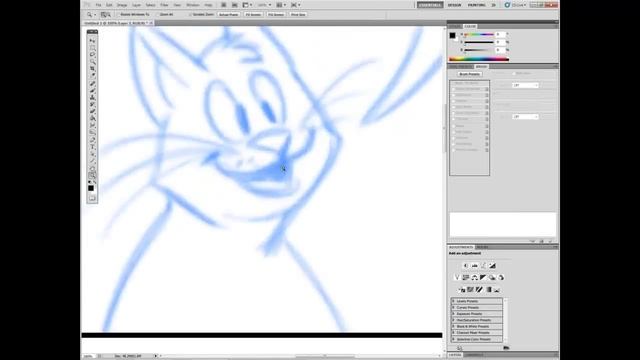The image size is (640, 360).
Task: Add a Black & White adjustment
Action: (x=483, y=278)
